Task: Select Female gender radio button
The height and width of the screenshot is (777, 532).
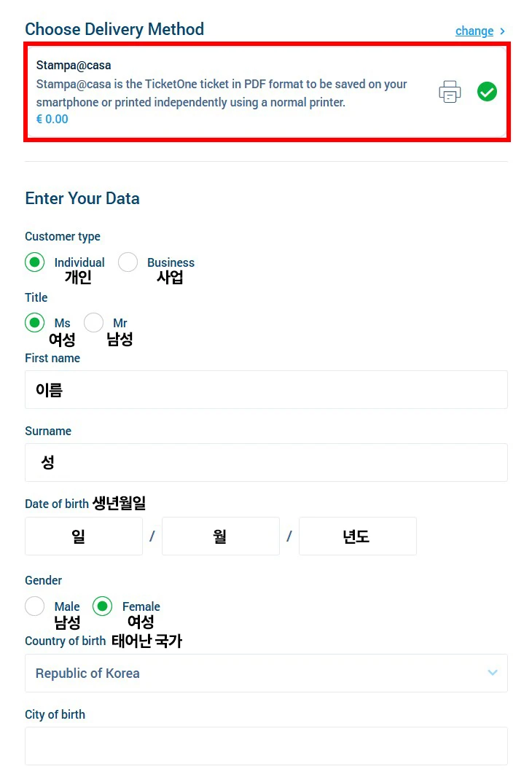Action: [x=103, y=606]
